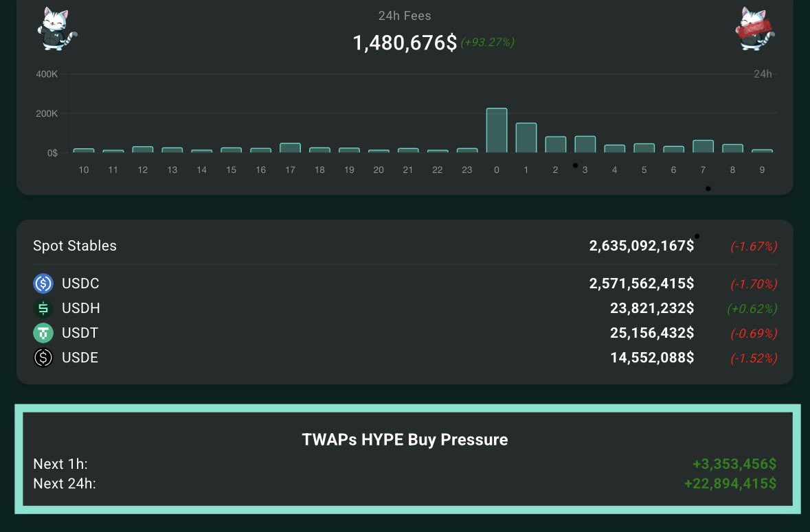Click the 1,480,676$ fees total

pyautogui.click(x=405, y=43)
